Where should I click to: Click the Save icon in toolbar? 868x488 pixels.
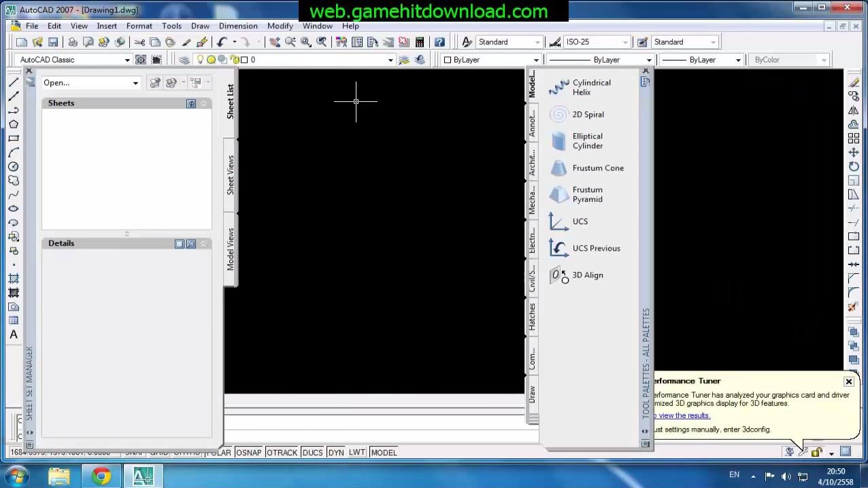pos(53,42)
